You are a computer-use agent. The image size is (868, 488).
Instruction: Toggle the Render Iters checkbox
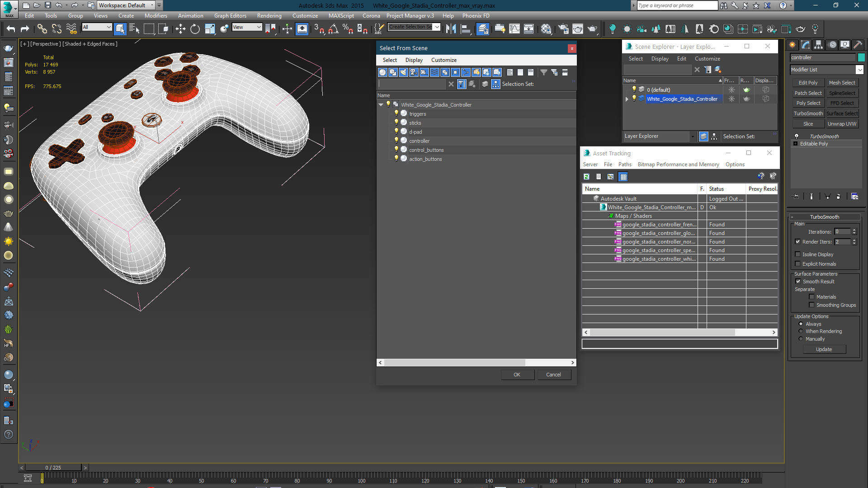pyautogui.click(x=797, y=242)
